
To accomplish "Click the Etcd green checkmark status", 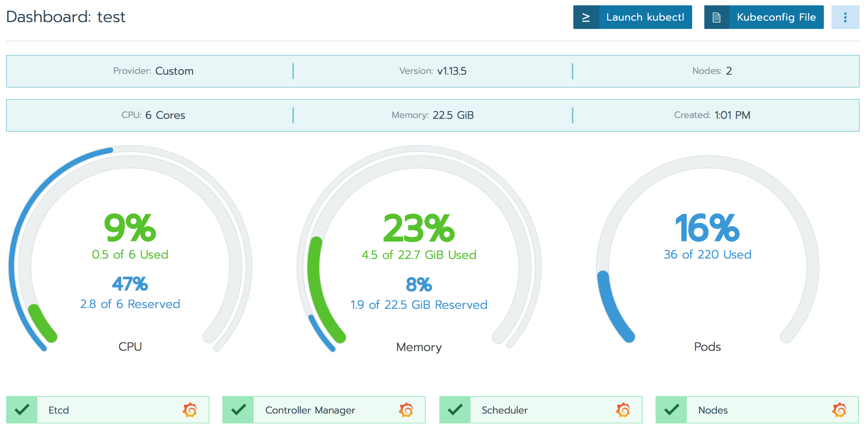I will [22, 410].
